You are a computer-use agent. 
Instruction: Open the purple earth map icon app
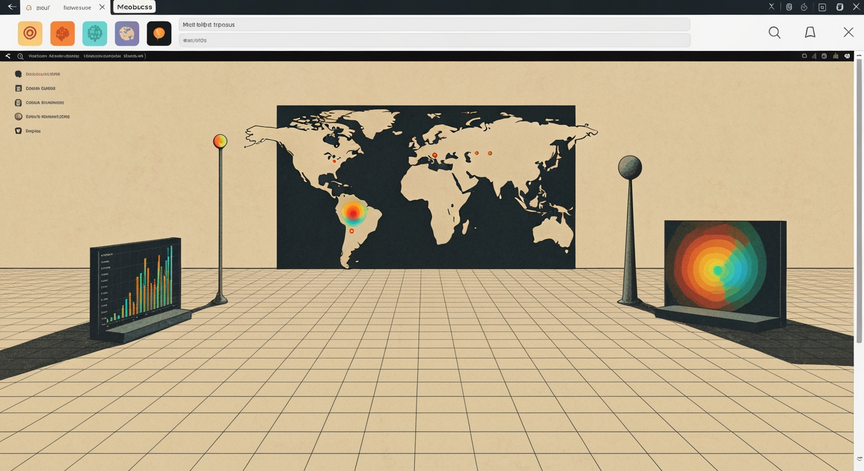(x=127, y=34)
